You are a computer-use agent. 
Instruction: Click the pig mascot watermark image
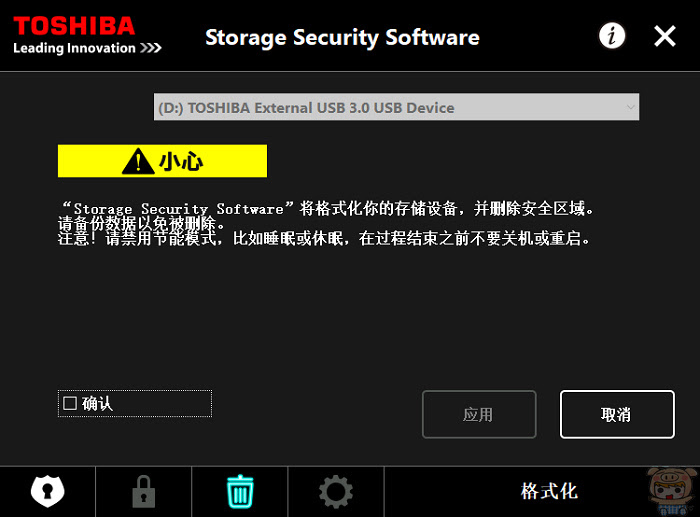[x=672, y=492]
